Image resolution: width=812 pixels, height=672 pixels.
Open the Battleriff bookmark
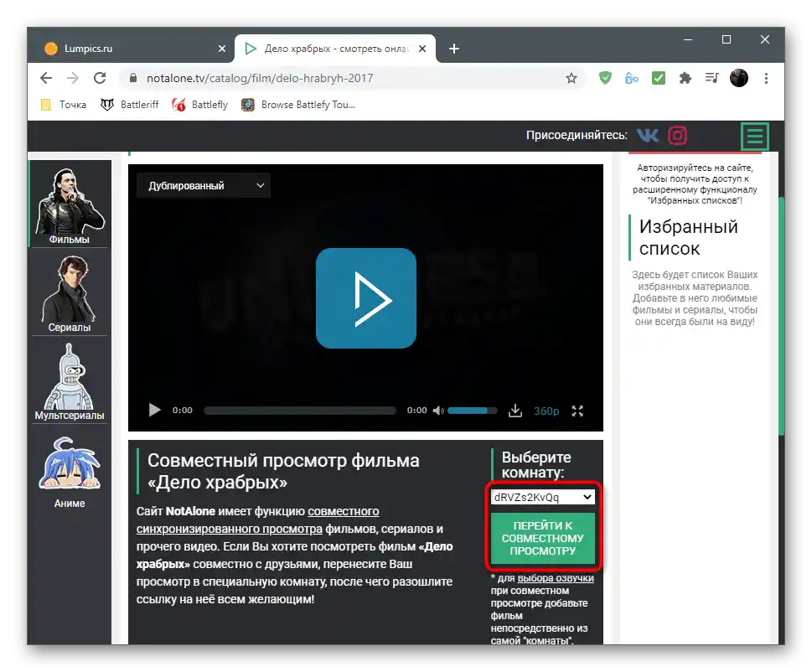[x=129, y=105]
